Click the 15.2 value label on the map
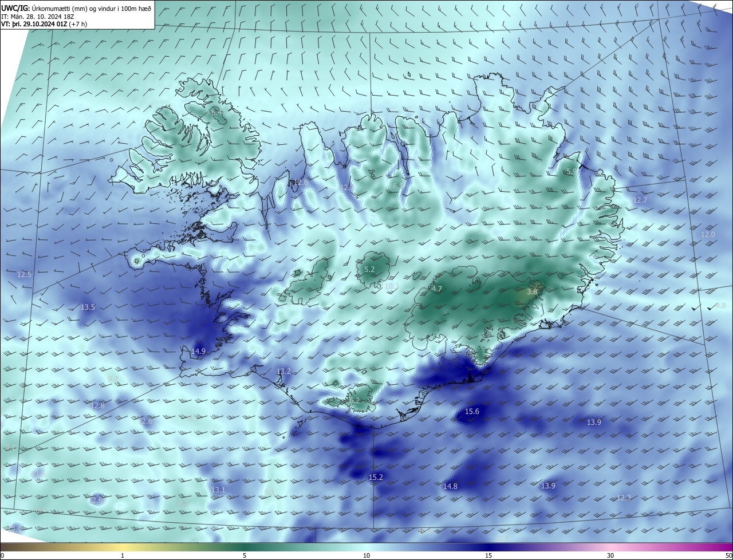The width and height of the screenshot is (733, 560). click(x=376, y=477)
